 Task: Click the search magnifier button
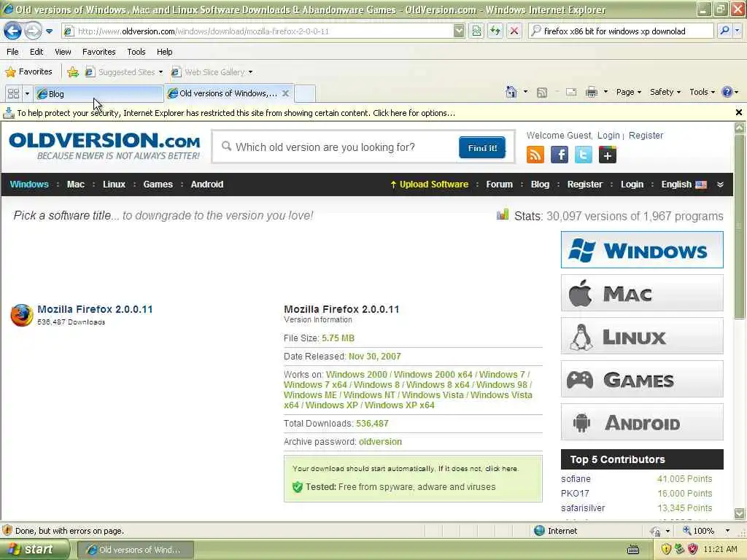(724, 31)
